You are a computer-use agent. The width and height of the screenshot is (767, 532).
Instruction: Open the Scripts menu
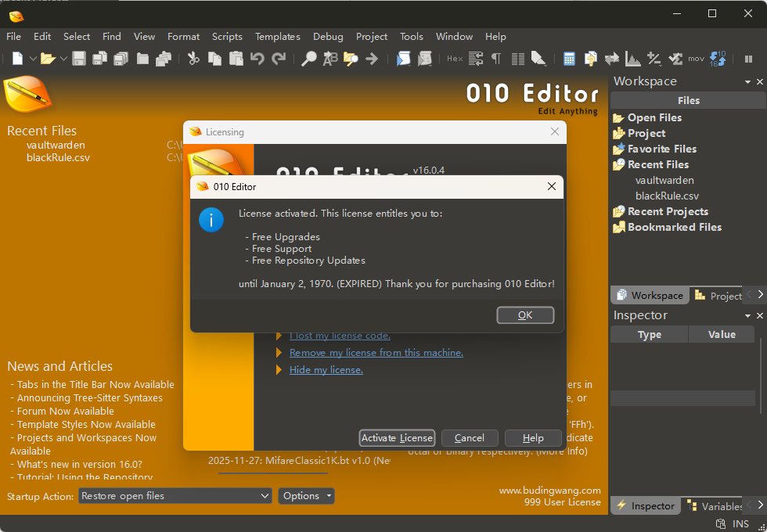coord(227,37)
